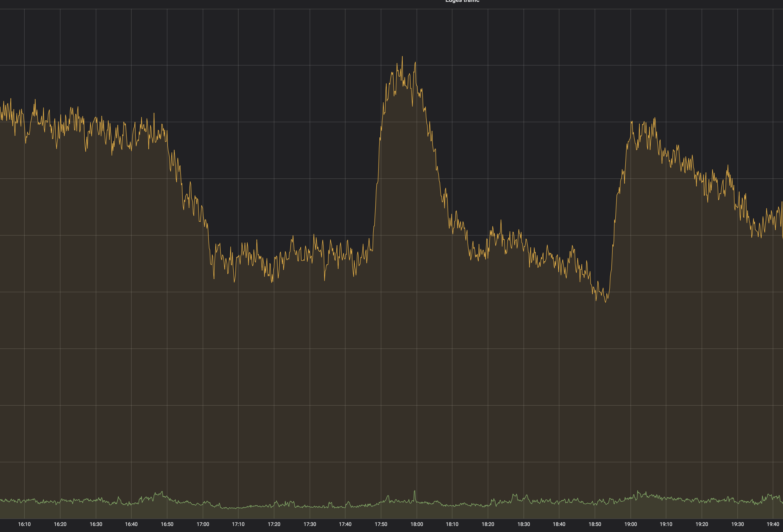This screenshot has width=783, height=532.
Task: Click the 19:00 time axis label
Action: click(x=631, y=524)
